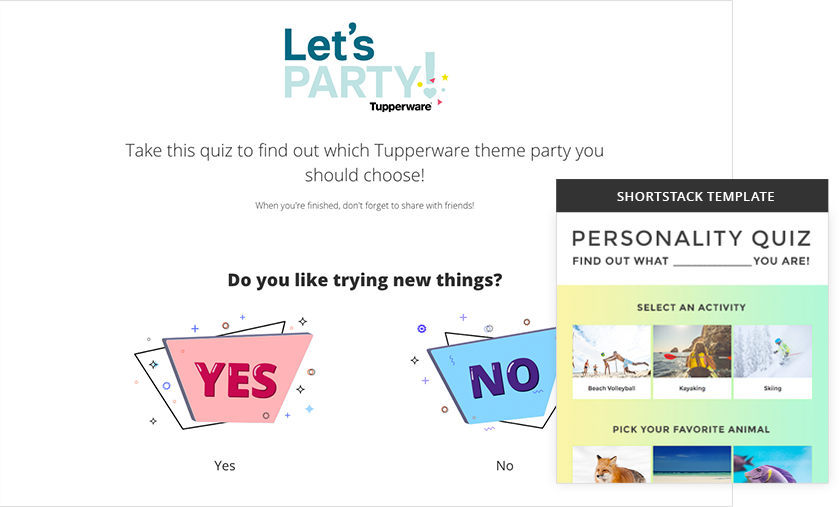Click the pink YES graphic
839x507 pixels.
(236, 379)
